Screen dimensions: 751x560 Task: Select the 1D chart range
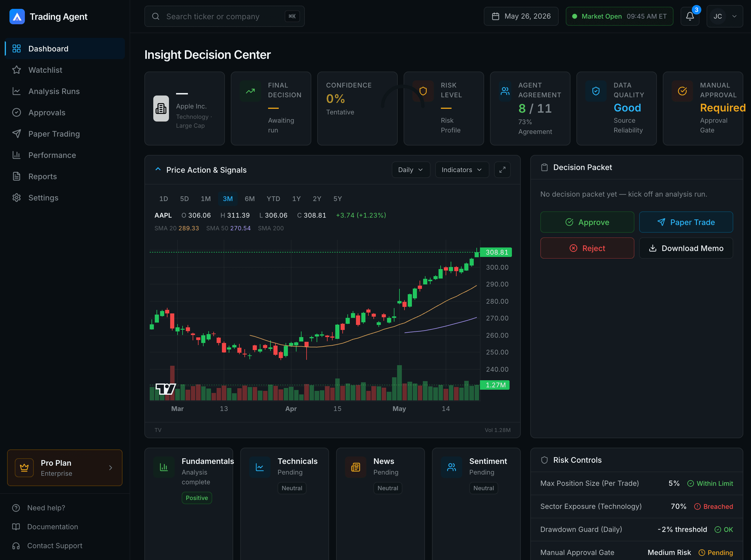(x=164, y=199)
